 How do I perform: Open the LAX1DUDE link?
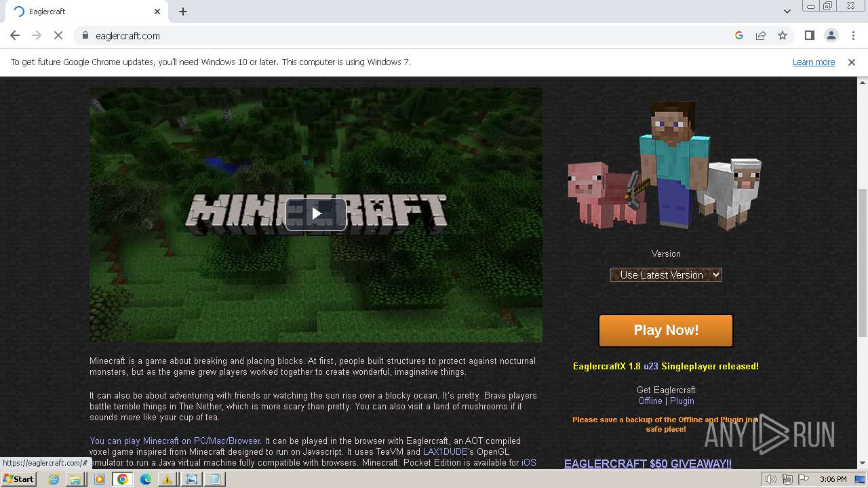446,451
